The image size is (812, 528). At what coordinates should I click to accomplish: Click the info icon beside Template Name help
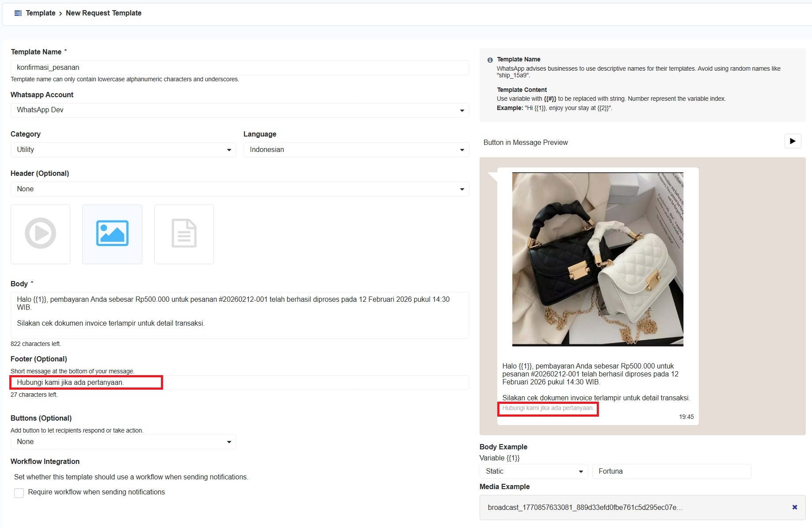tap(490, 60)
